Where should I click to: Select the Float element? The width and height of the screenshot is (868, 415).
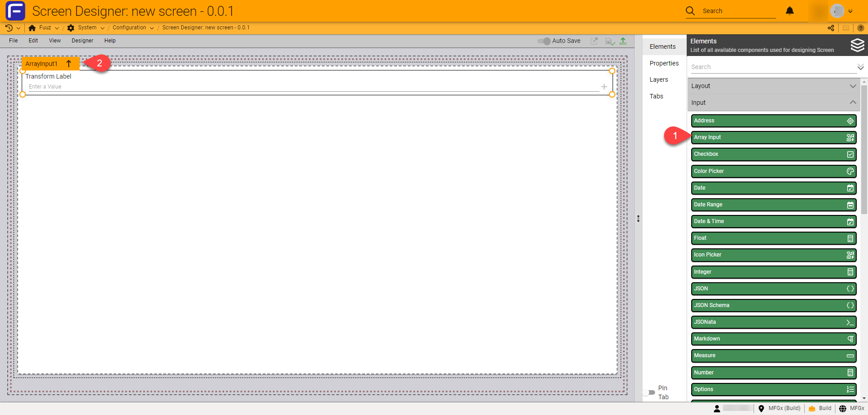[774, 238]
